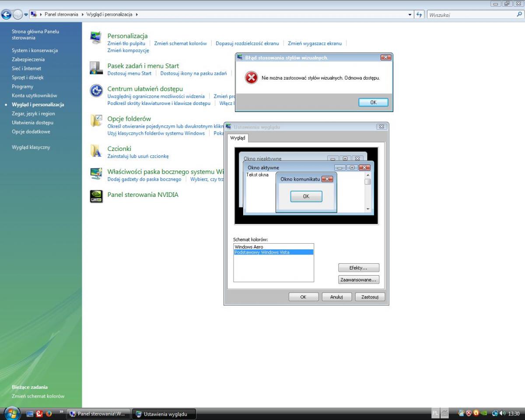The width and height of the screenshot is (525, 420).
Task: Open the PL language bar indicator
Action: [435, 413]
